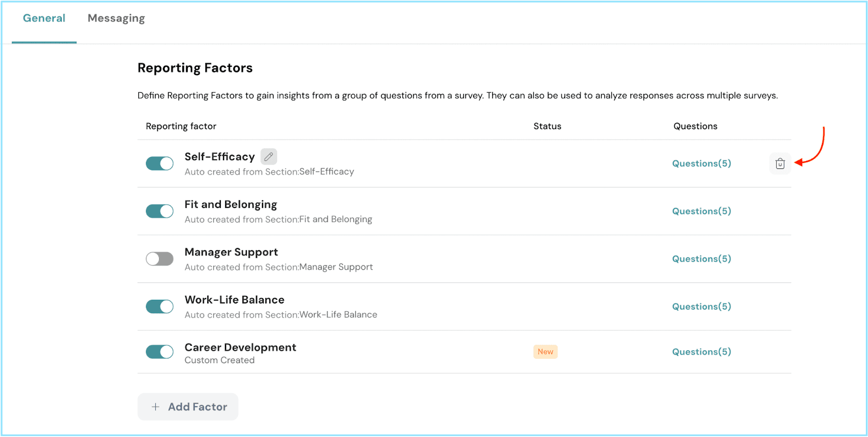
Task: Click the pencil edit icon beside Self-Efficacy
Action: tap(269, 156)
